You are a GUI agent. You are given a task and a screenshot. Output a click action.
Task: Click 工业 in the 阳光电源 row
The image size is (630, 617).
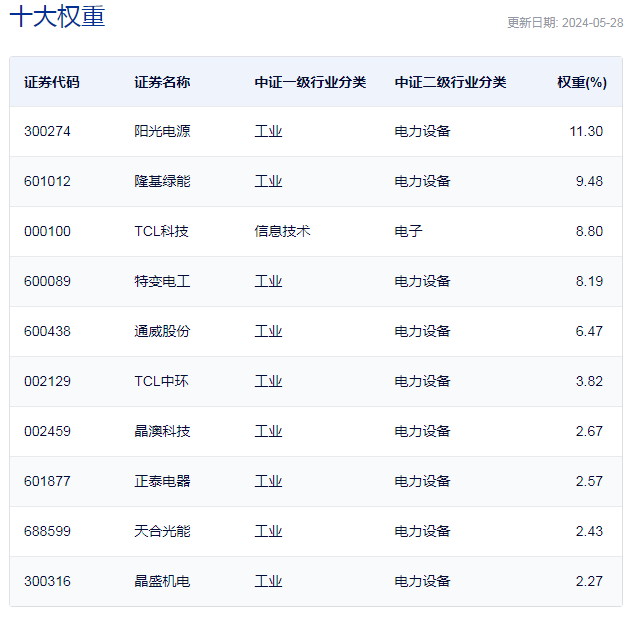268,131
